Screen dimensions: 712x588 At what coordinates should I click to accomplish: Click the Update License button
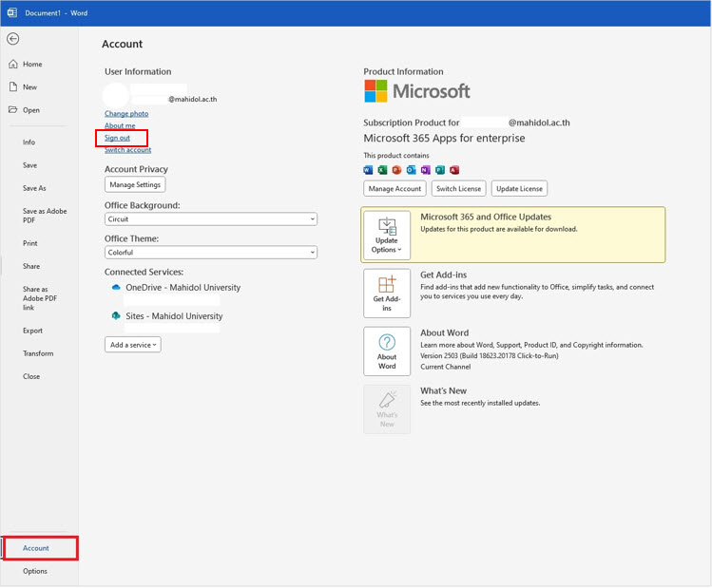(519, 188)
